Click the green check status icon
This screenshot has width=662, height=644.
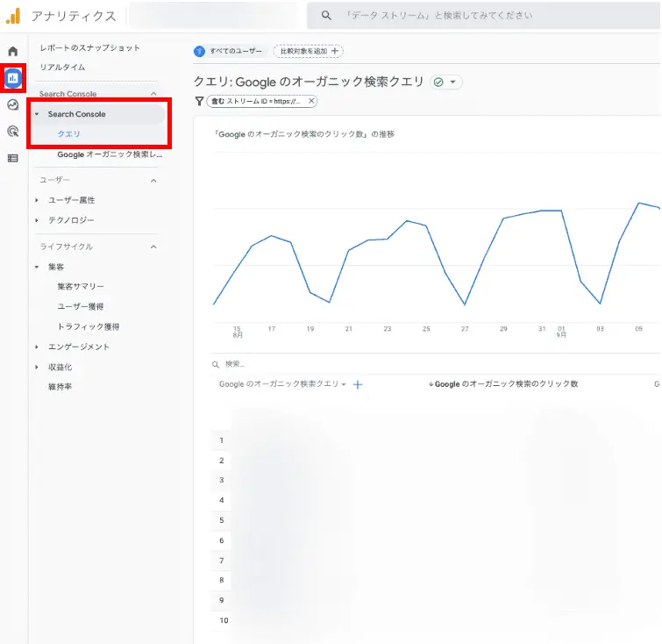click(438, 82)
